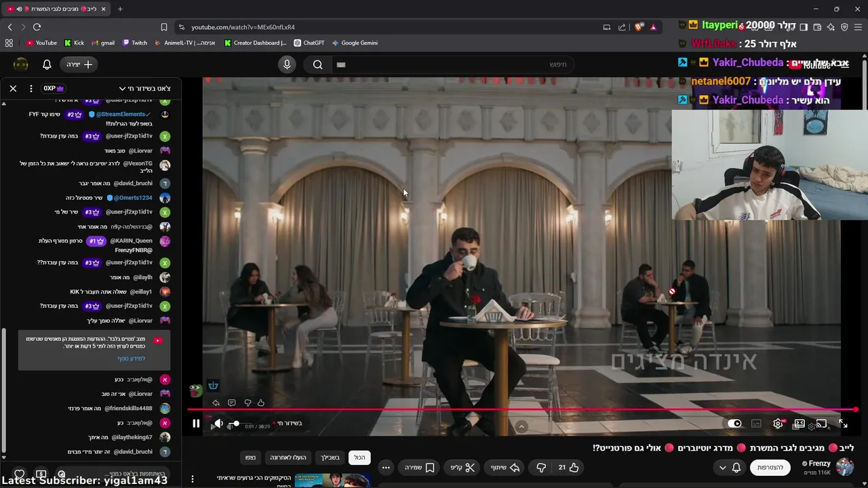The height and width of the screenshot is (488, 868).
Task: Reply arrow on hovered chat message overlay
Action: point(216,403)
